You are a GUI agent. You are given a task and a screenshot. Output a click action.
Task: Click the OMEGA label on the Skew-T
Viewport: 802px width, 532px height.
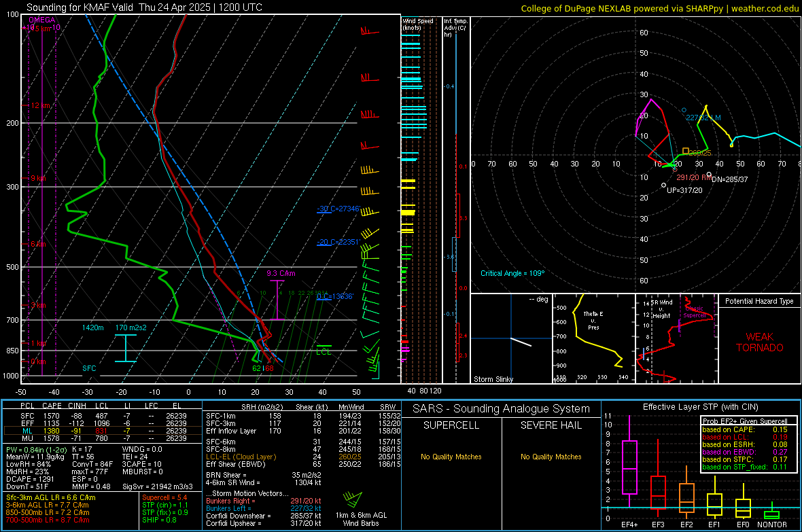(x=42, y=20)
